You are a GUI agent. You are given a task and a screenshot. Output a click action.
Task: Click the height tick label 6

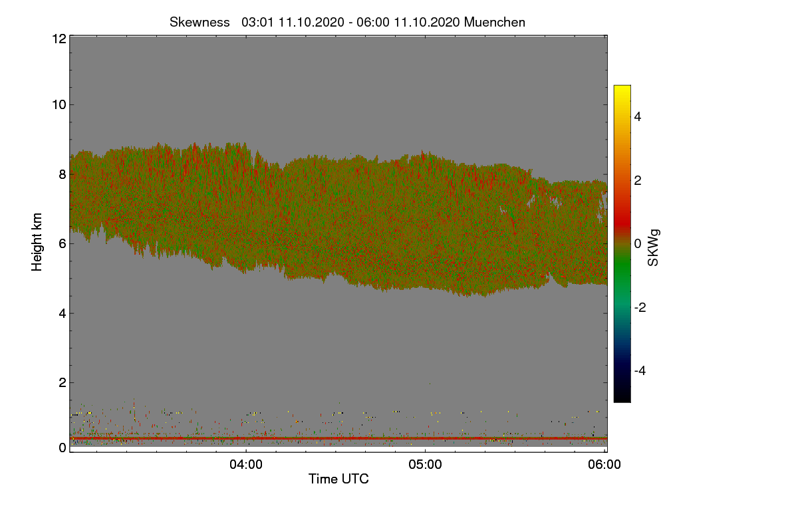click(x=63, y=243)
